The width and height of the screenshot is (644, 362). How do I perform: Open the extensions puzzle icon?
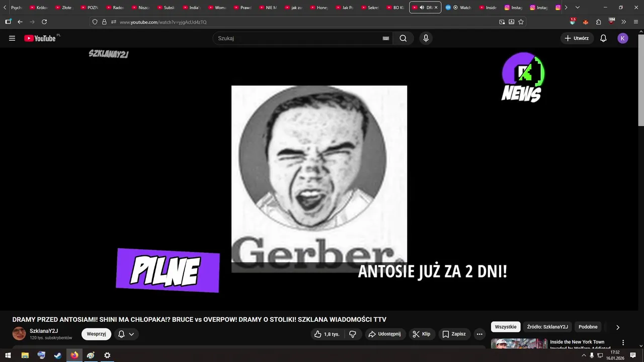[598, 22]
